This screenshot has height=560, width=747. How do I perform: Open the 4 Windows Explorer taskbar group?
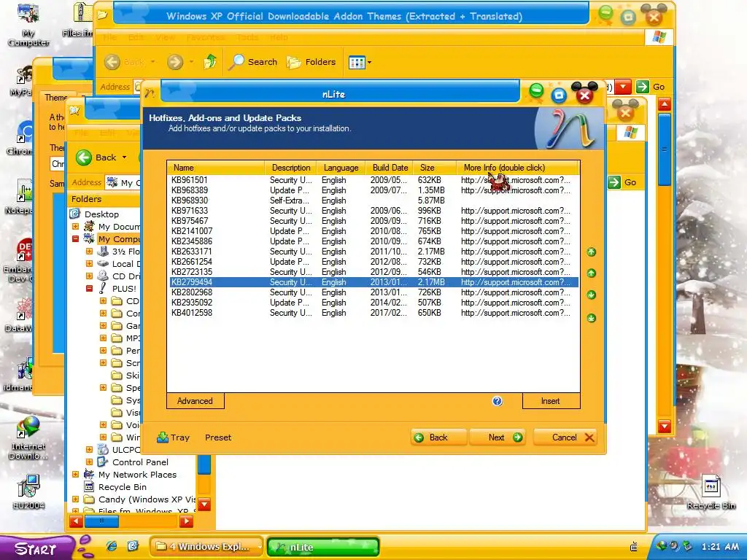(x=206, y=547)
